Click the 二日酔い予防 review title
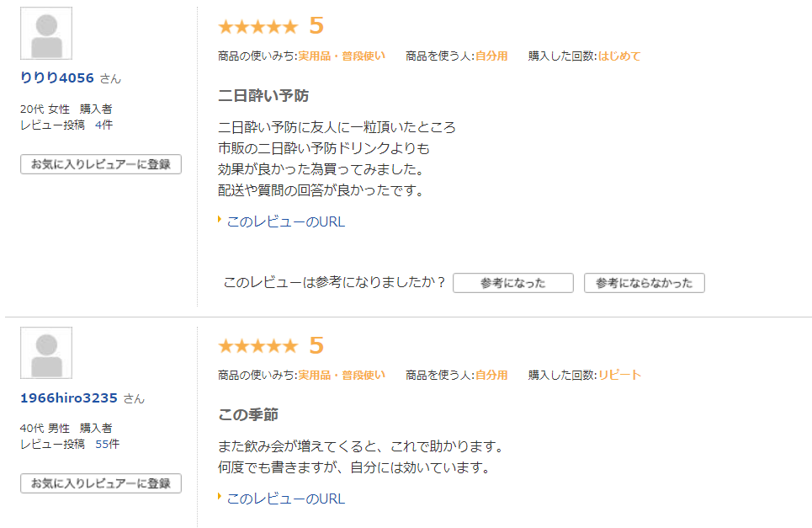Image resolution: width=812 pixels, height=528 pixels. tap(263, 96)
